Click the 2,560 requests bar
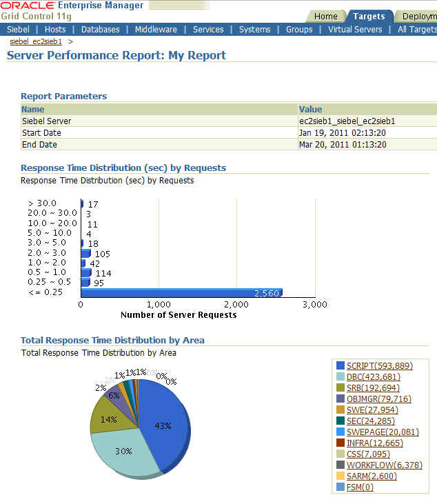This screenshot has height=504, width=437. click(x=181, y=293)
